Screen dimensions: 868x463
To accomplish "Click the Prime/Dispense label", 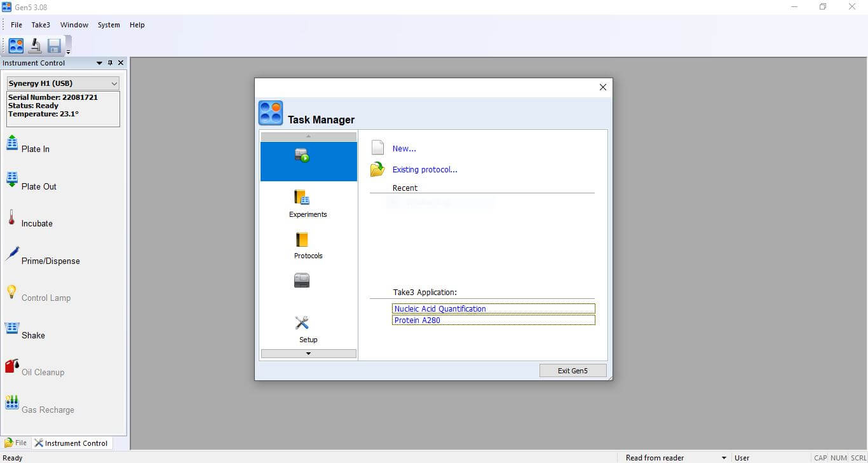I will (x=51, y=261).
